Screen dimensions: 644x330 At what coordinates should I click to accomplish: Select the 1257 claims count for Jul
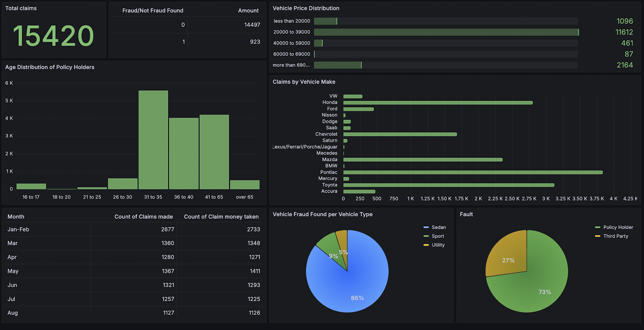click(168, 299)
